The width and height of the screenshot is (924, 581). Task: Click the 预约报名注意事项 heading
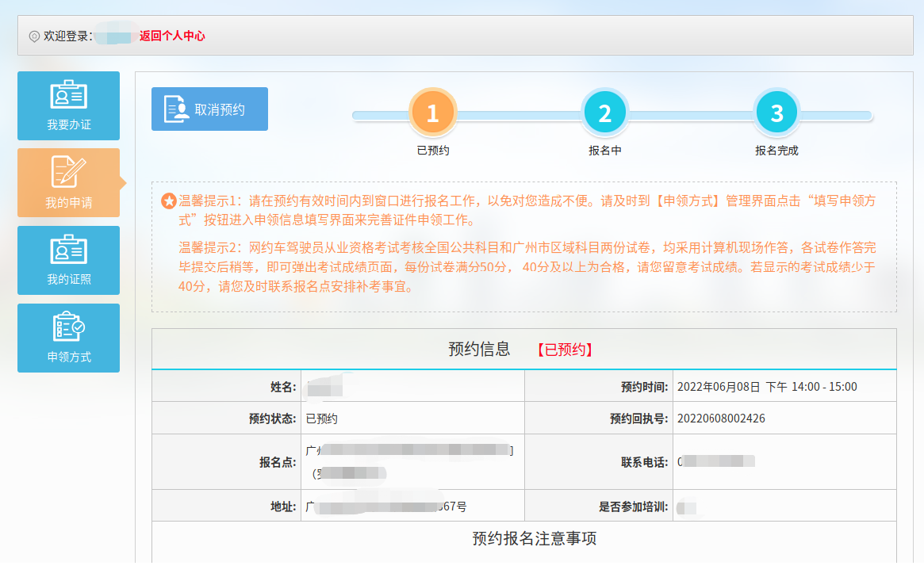tap(534, 539)
